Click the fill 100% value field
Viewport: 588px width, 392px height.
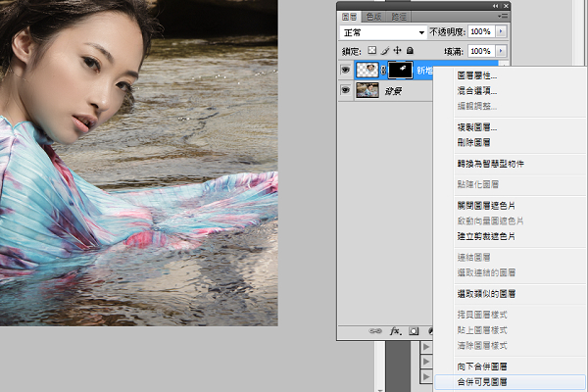coord(481,51)
